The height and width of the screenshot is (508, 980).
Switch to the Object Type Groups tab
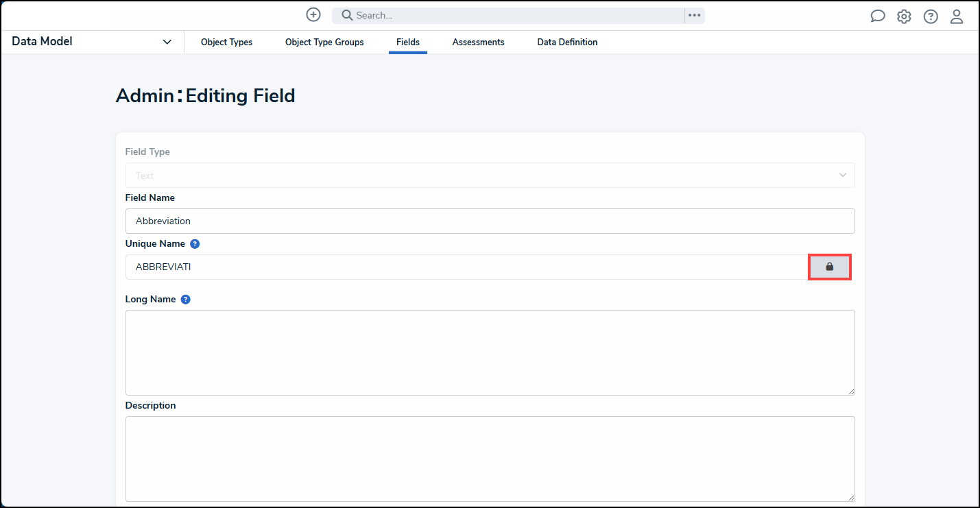click(x=324, y=43)
